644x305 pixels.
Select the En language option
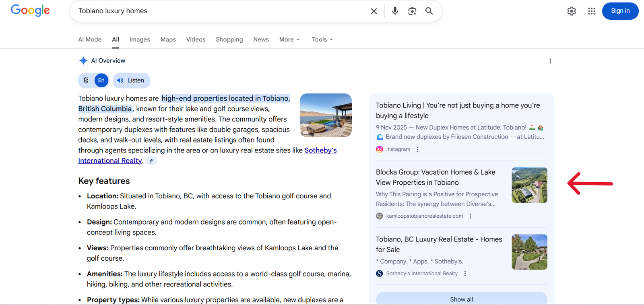point(101,80)
